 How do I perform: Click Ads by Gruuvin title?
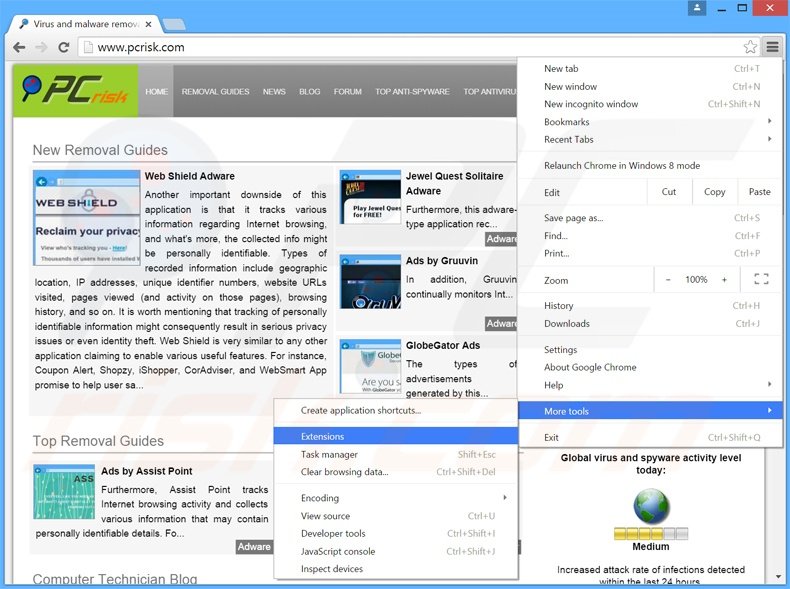[442, 261]
